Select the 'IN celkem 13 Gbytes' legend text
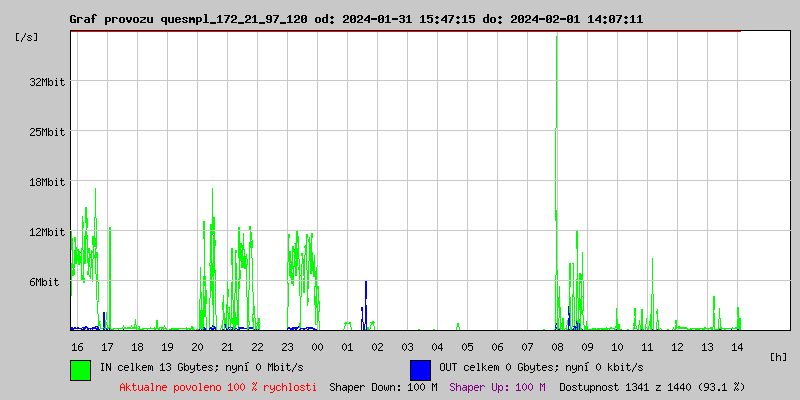This screenshot has width=800, height=400. point(201,367)
